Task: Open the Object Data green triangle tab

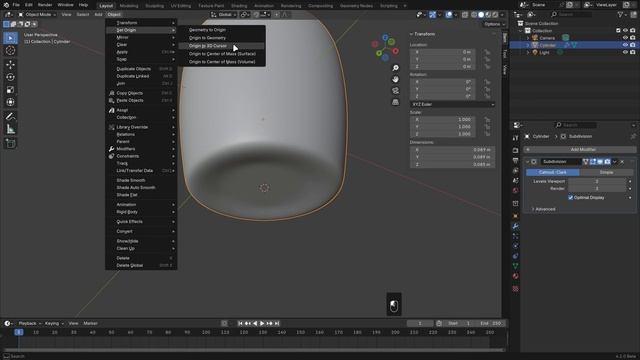Action: [x=516, y=266]
